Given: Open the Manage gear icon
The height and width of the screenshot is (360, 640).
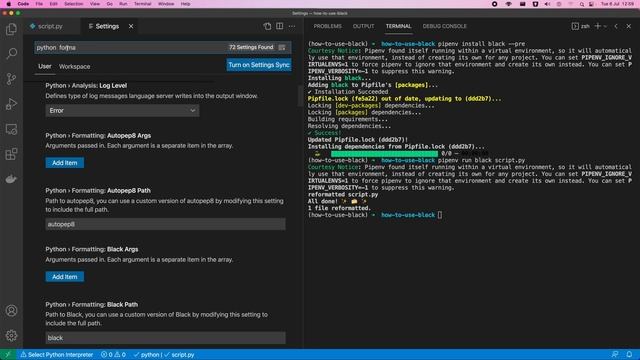Looking at the screenshot, I should 11,336.
